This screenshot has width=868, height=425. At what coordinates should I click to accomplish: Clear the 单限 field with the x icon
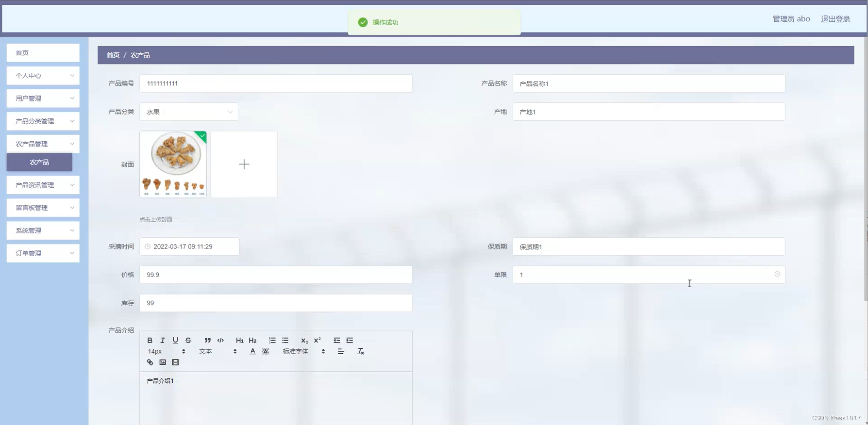coord(777,274)
